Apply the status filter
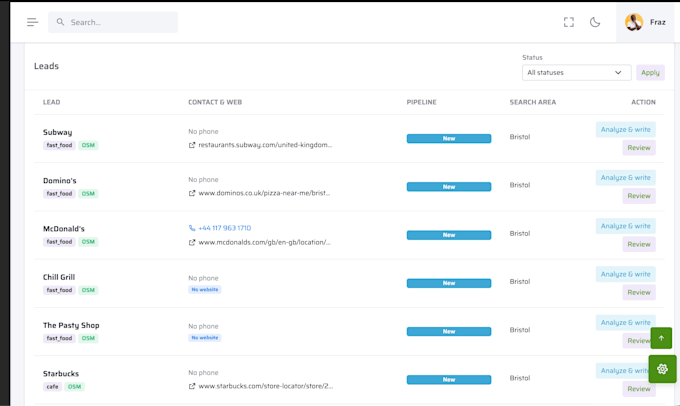Image resolution: width=680 pixels, height=406 pixels. [x=650, y=72]
